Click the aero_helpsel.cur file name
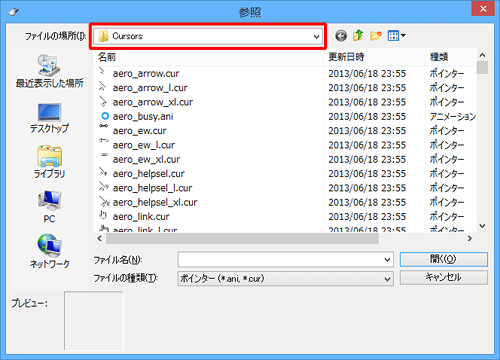 click(x=148, y=174)
